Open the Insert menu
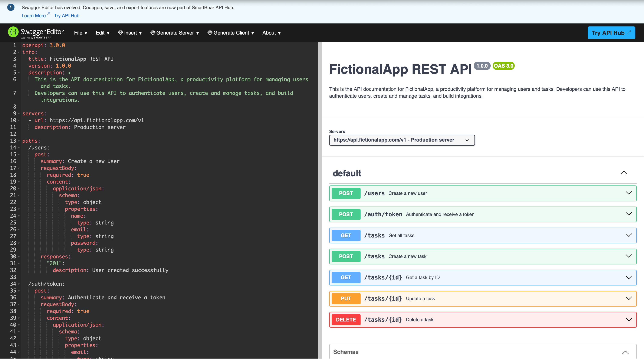The height and width of the screenshot is (359, 644). point(130,33)
